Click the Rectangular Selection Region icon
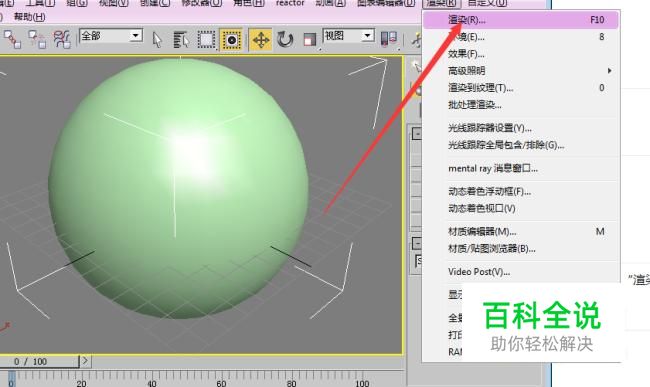Viewport: 650px width, 387px height. click(x=206, y=40)
